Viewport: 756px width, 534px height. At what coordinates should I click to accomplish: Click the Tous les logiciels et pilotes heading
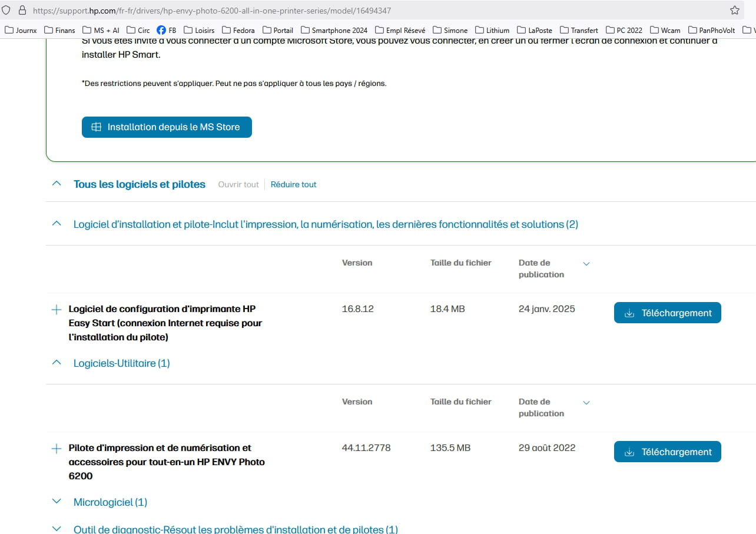click(140, 184)
